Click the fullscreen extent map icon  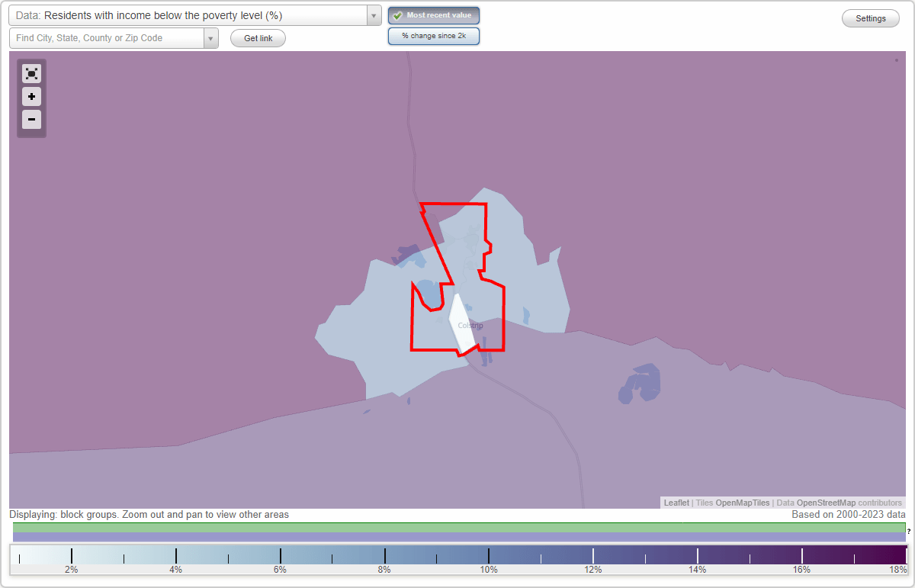click(x=31, y=73)
